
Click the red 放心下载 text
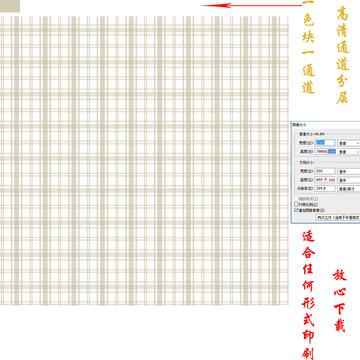coord(339,300)
